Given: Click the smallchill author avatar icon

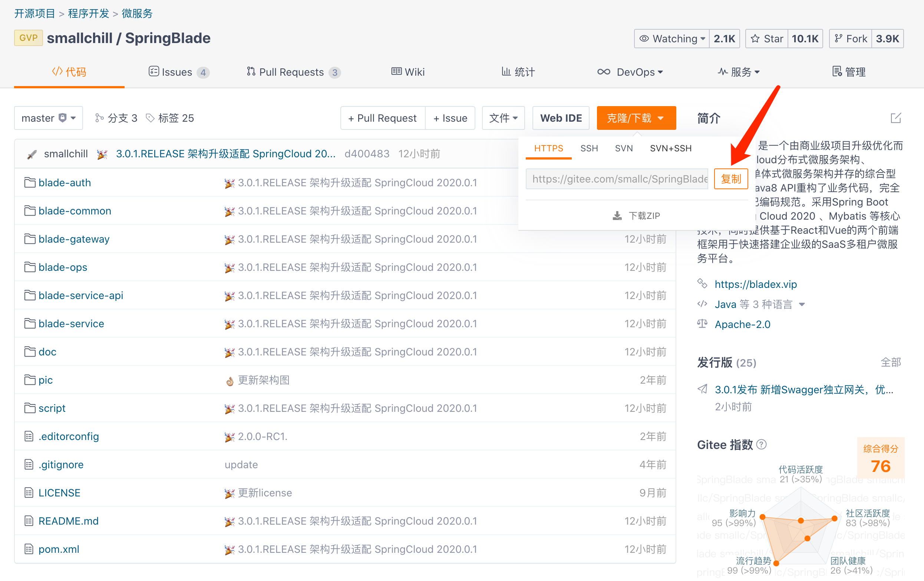Looking at the screenshot, I should [32, 154].
